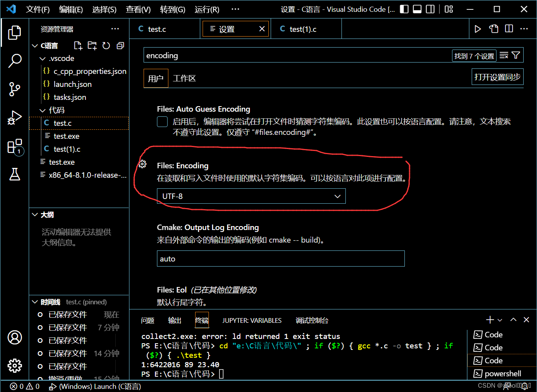Collapse the 代码 folder
Screen dimensions: 537x392
[x=42, y=110]
